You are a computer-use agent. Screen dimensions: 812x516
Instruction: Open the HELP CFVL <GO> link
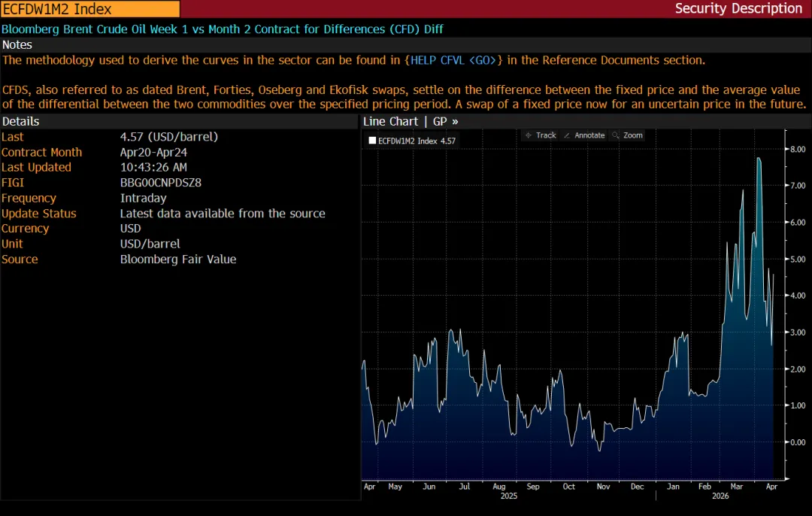tap(453, 60)
